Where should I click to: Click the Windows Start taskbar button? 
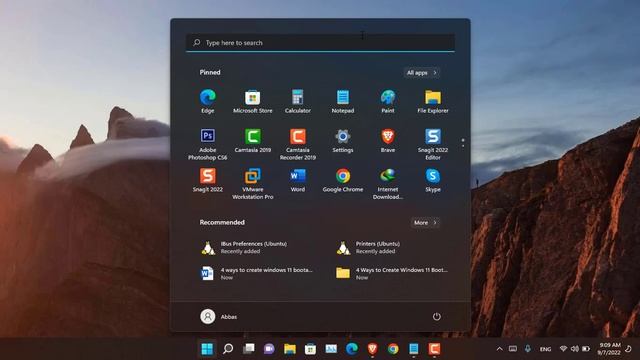[x=207, y=349]
